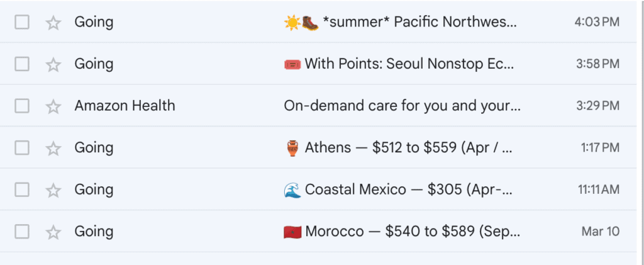The image size is (644, 265).
Task: Star the Athens flight deal email
Action: (53, 148)
